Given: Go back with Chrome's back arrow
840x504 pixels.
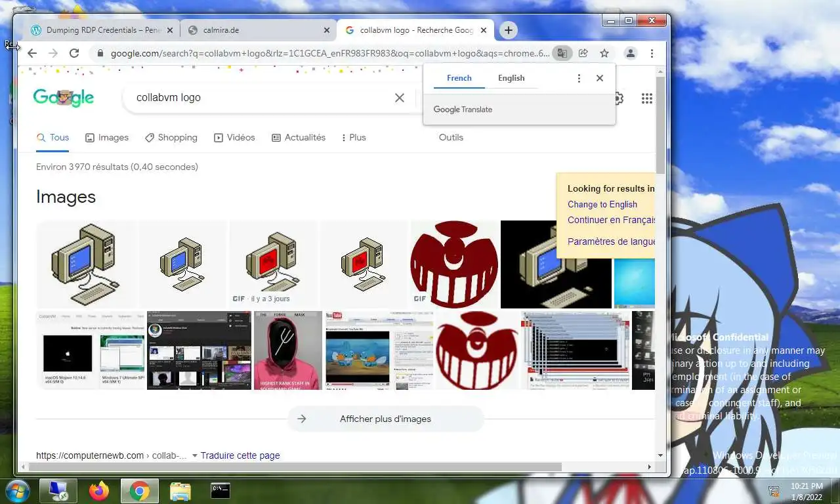Looking at the screenshot, I should pos(31,53).
